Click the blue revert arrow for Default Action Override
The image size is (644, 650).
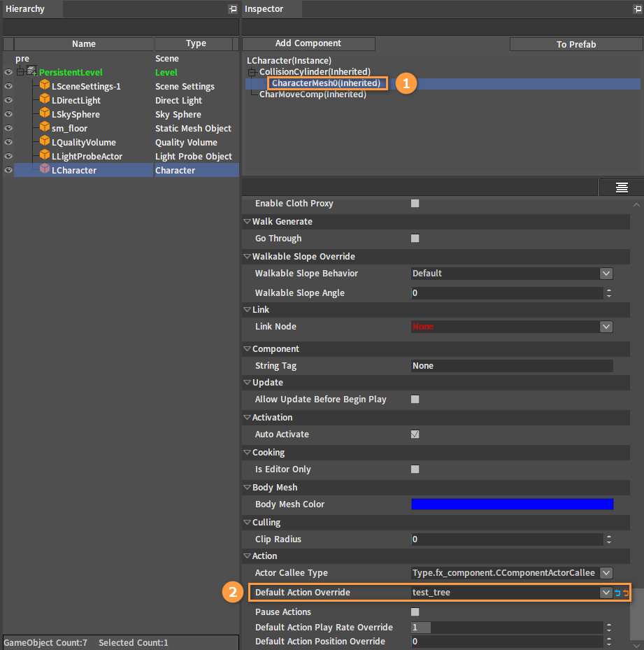tap(617, 593)
